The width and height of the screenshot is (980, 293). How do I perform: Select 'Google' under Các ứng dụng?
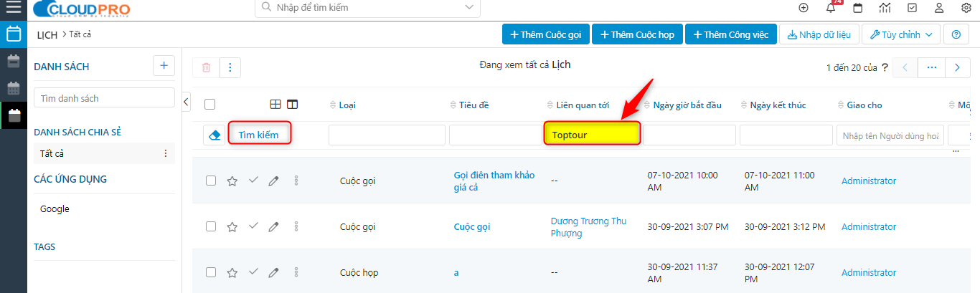[x=55, y=209]
